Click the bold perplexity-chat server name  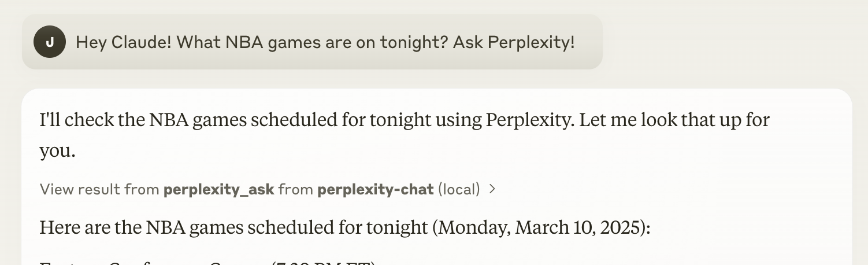point(375,189)
